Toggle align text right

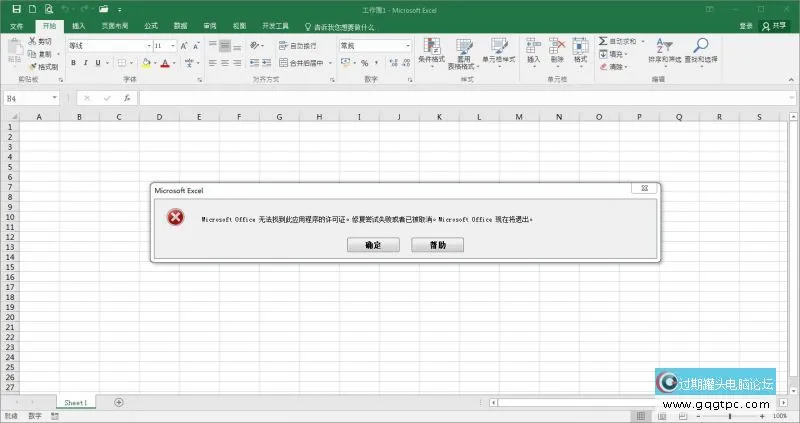tap(237, 63)
